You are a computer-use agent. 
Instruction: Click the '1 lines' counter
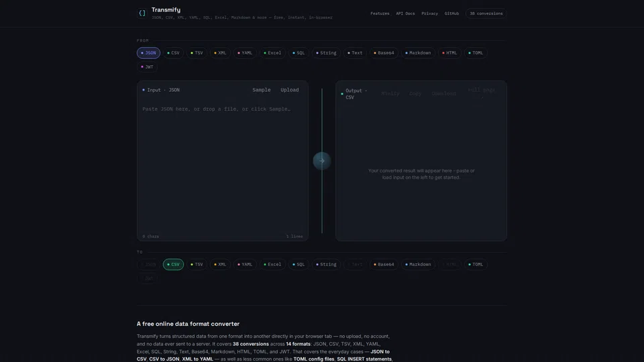click(294, 237)
